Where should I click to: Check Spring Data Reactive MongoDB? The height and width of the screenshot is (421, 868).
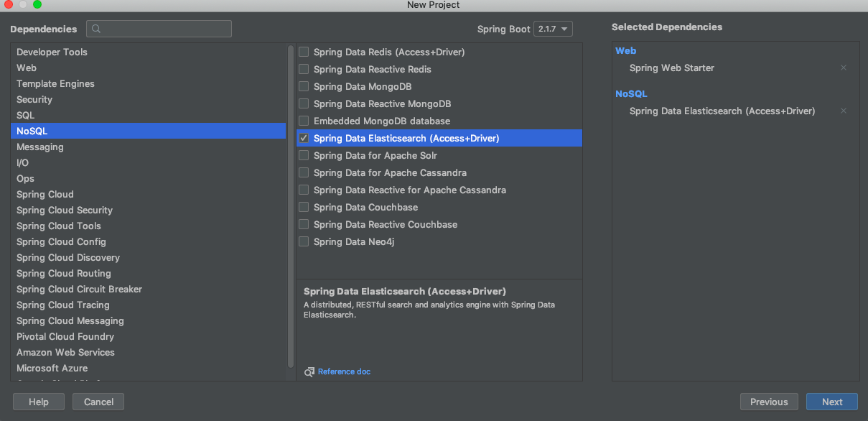tap(304, 103)
